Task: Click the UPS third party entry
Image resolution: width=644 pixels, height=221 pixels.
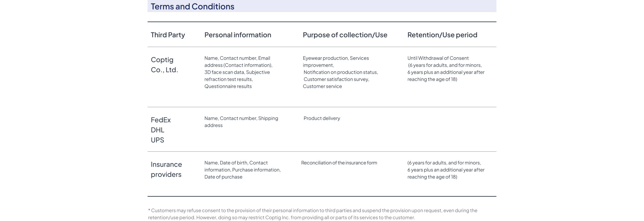Action: [157, 140]
